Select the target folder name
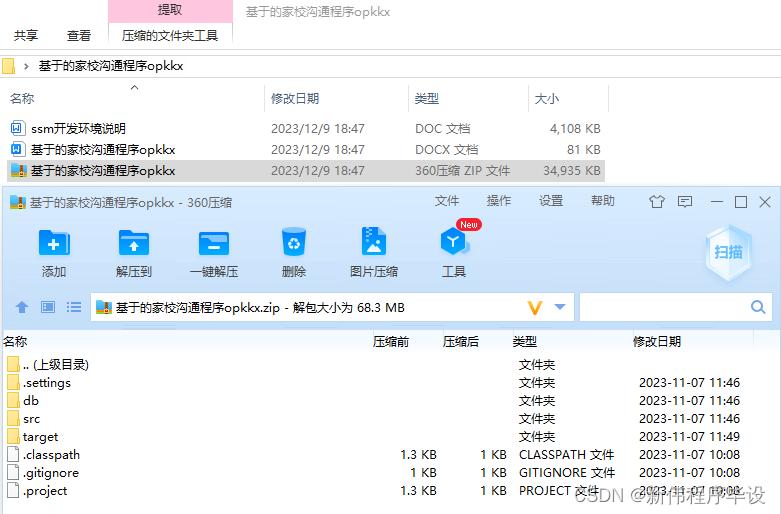Viewport: 781px width, 514px height. click(40, 437)
